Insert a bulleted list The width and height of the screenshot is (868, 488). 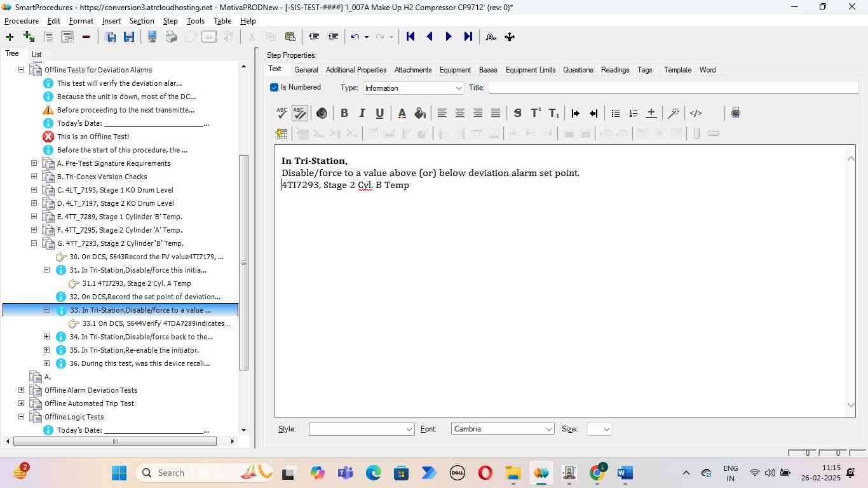[615, 113]
